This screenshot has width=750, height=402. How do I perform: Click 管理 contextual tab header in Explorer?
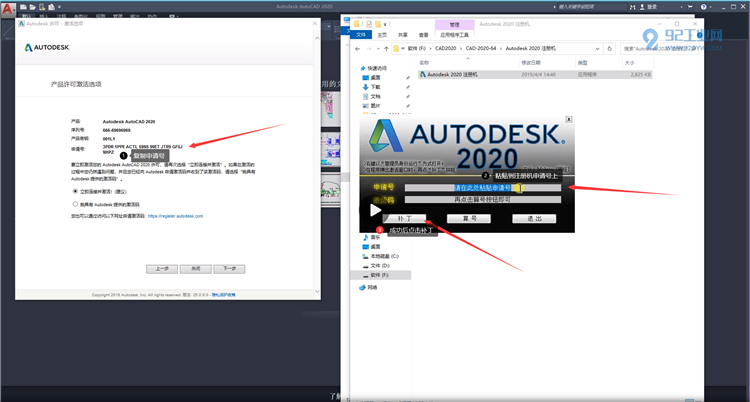[x=454, y=24]
